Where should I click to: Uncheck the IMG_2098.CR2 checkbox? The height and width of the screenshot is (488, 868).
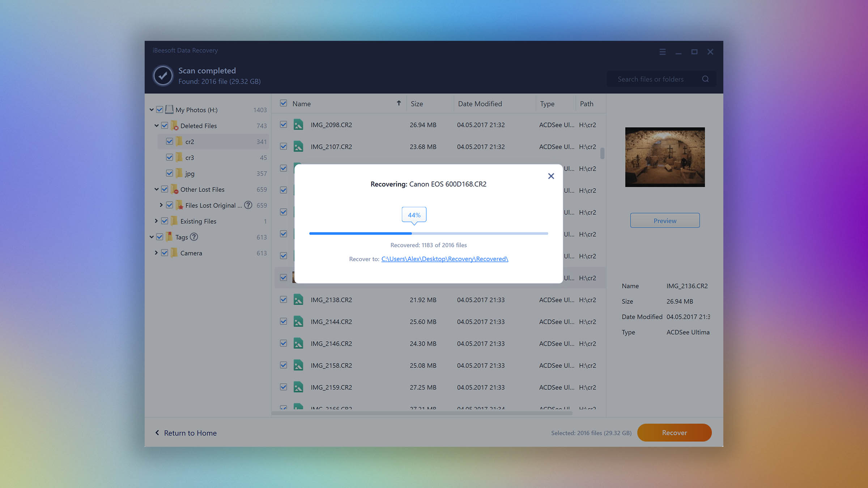(x=283, y=124)
